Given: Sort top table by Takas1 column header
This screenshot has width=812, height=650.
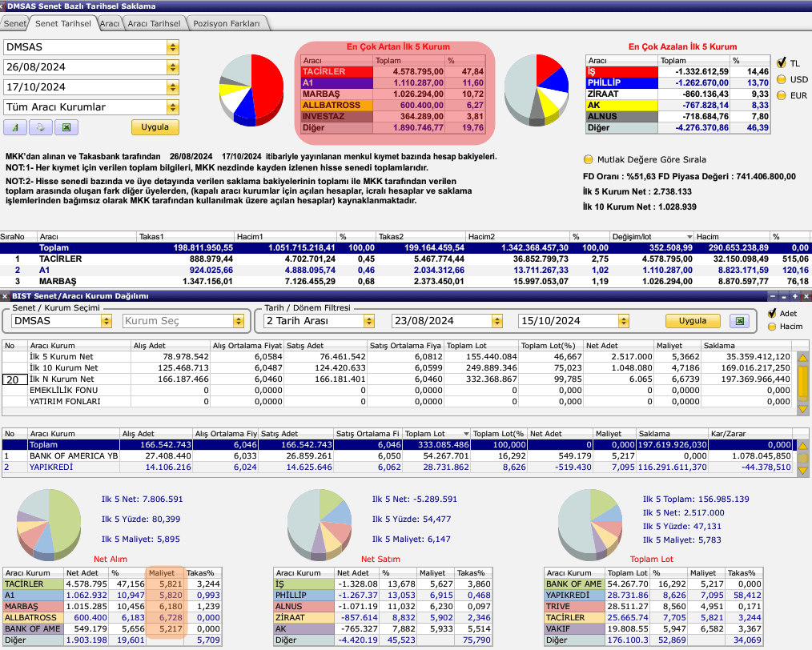Looking at the screenshot, I should point(186,236).
